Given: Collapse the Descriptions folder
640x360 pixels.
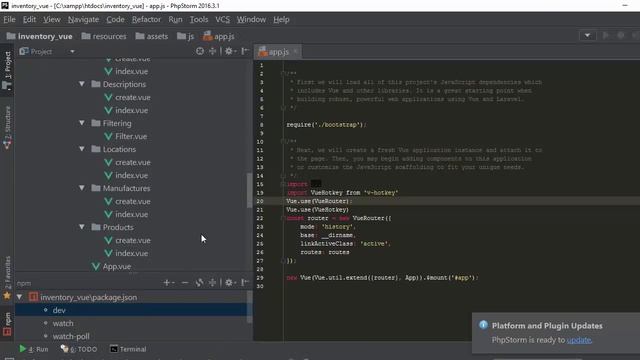Looking at the screenshot, I should pos(82,84).
